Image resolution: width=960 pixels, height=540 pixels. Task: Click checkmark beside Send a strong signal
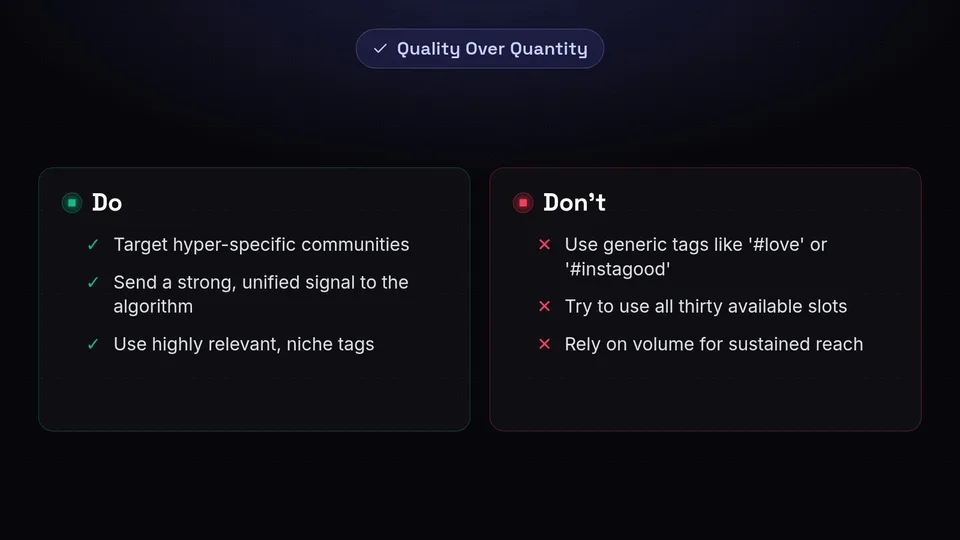coord(93,282)
